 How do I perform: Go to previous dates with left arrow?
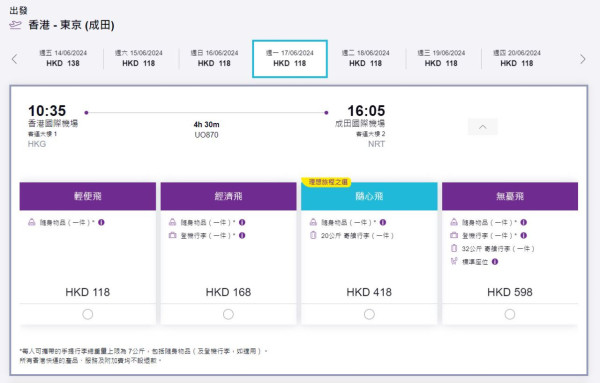(x=15, y=59)
